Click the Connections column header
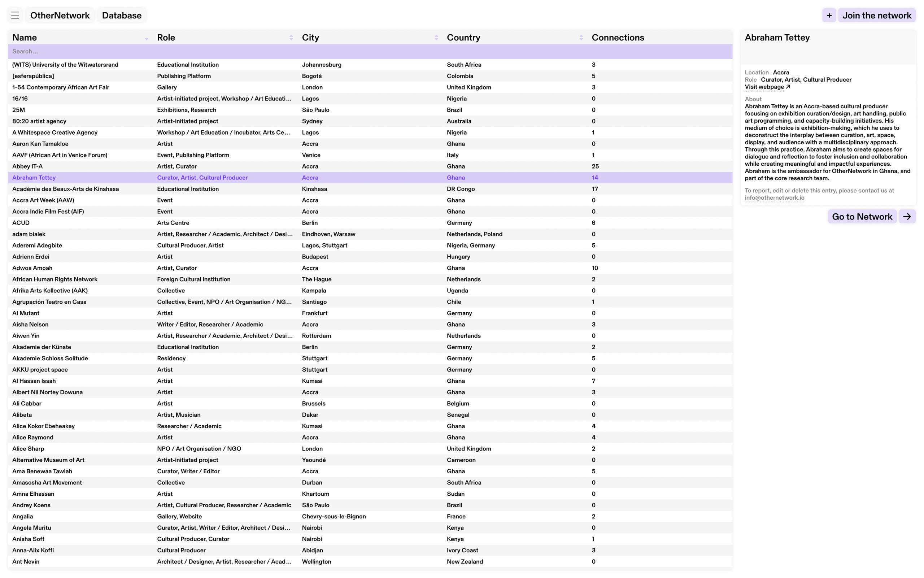 point(618,38)
